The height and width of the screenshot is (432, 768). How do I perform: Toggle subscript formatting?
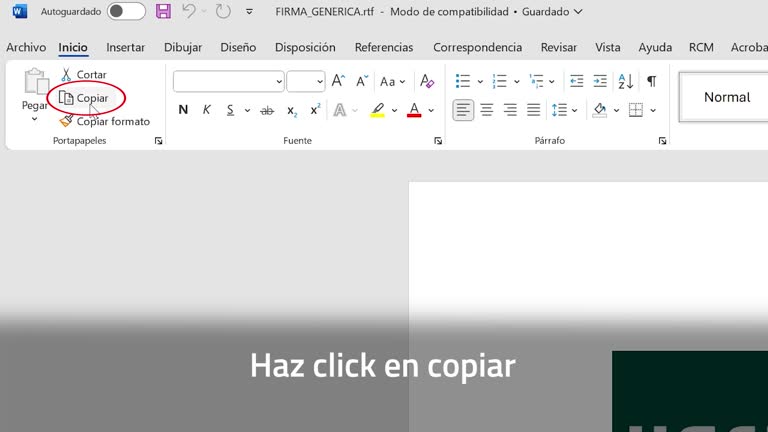click(292, 110)
